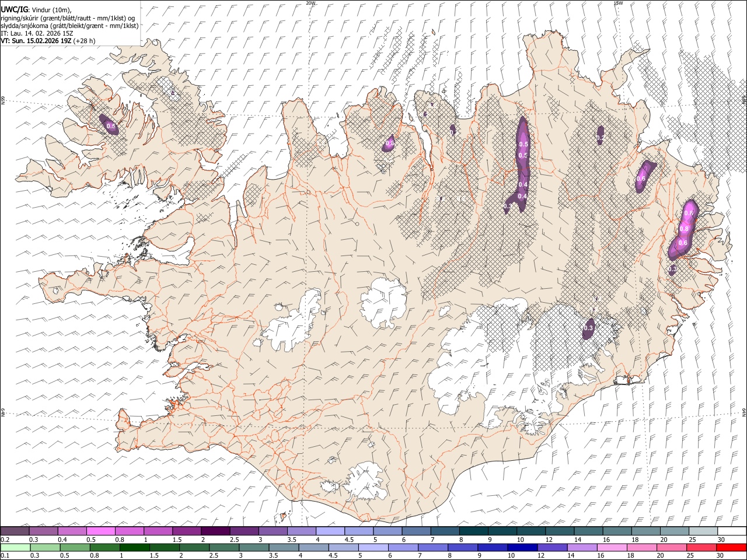747x560 pixels.
Task: Pick the lower legend blue swatch between 8 and 9
Action: pyautogui.click(x=462, y=547)
